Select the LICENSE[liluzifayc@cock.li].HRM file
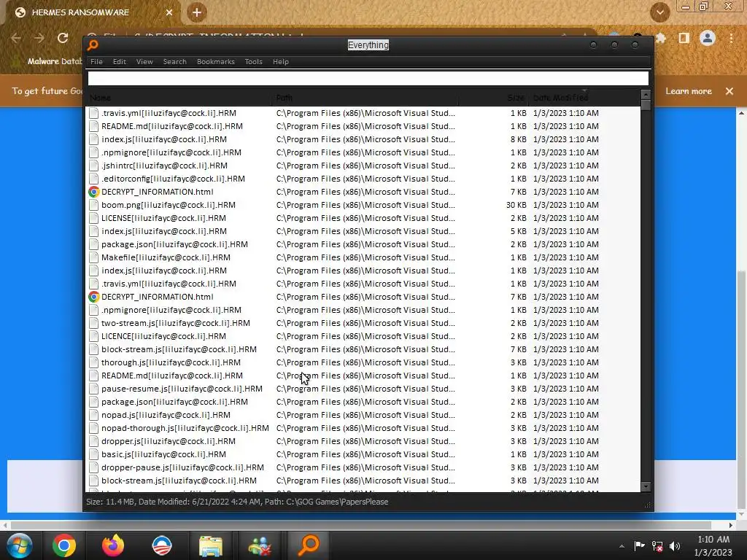 pyautogui.click(x=163, y=218)
